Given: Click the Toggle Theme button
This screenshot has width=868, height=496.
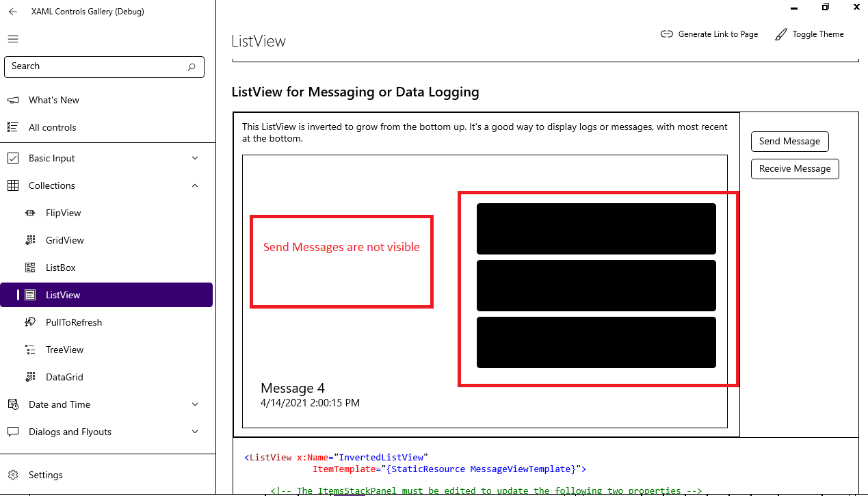Looking at the screenshot, I should (810, 34).
